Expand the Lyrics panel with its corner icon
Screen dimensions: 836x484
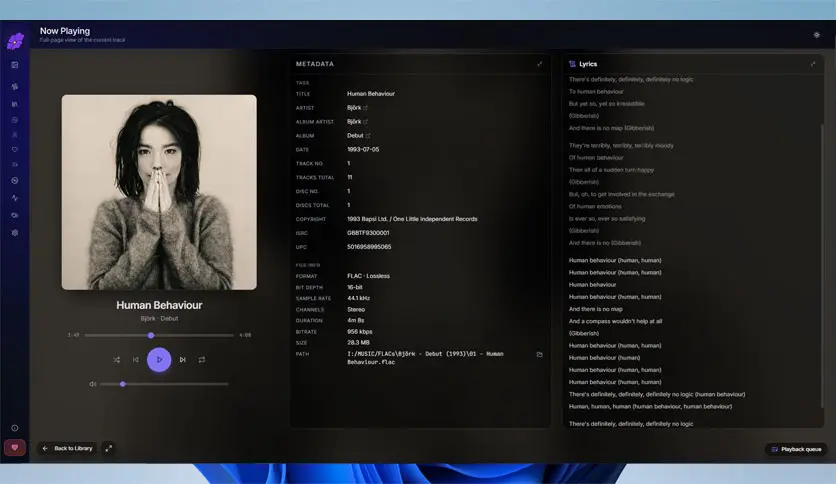[813, 64]
